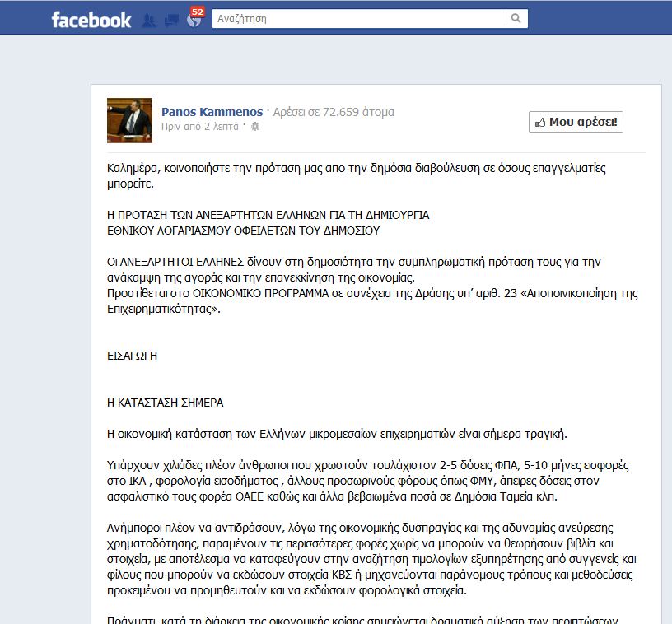Click the gear audience icon beside timestamp
The image size is (672, 624).
click(255, 126)
